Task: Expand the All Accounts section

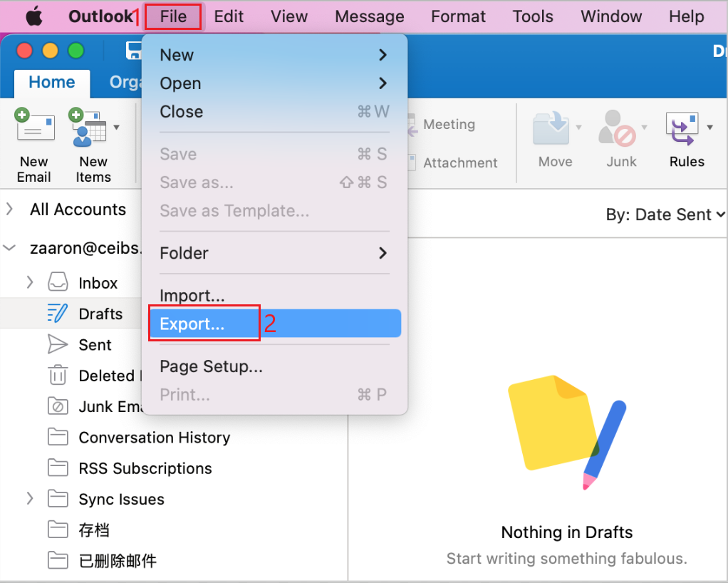Action: pos(10,210)
